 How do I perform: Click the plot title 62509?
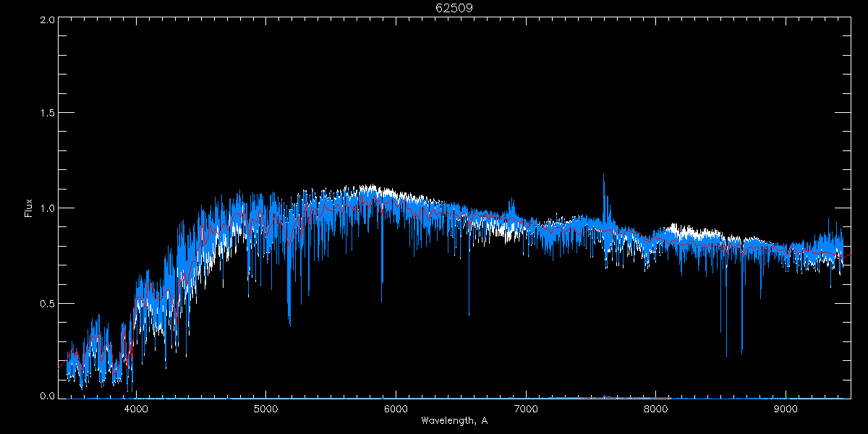454,8
